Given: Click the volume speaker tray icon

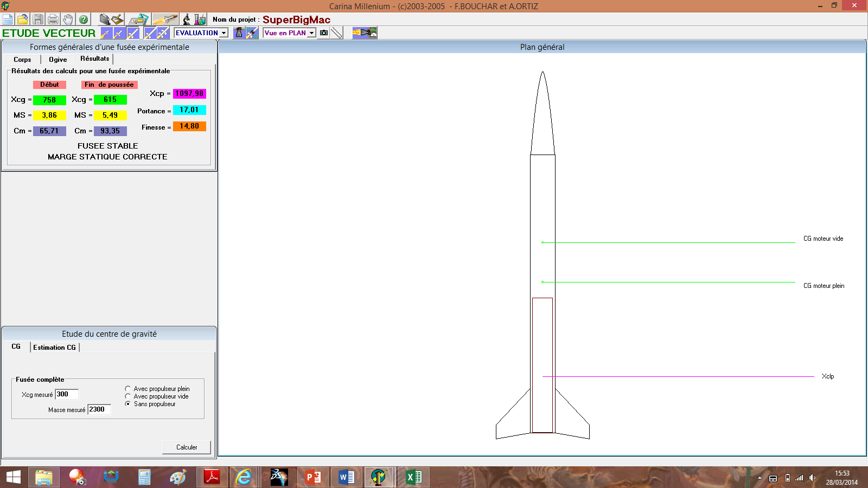Looking at the screenshot, I should pos(812,478).
